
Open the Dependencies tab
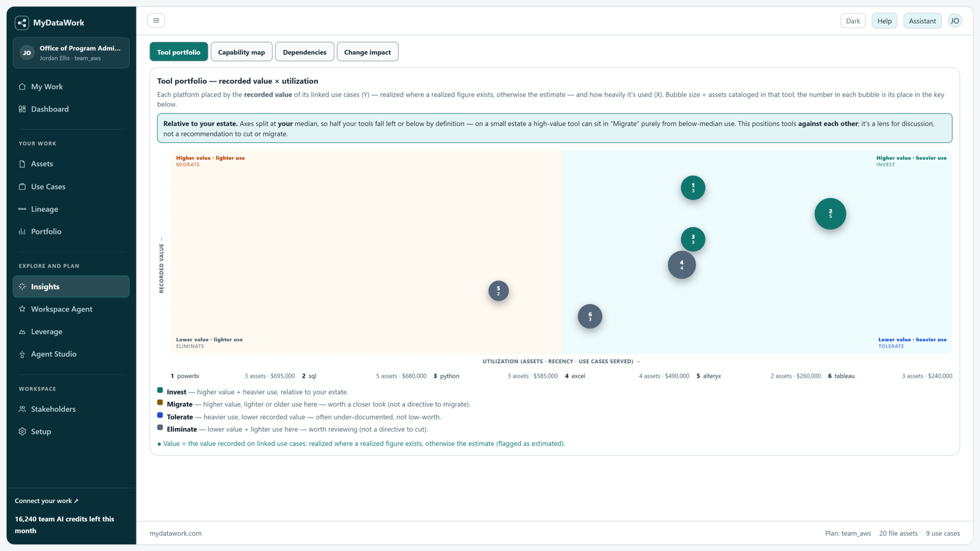coord(304,52)
